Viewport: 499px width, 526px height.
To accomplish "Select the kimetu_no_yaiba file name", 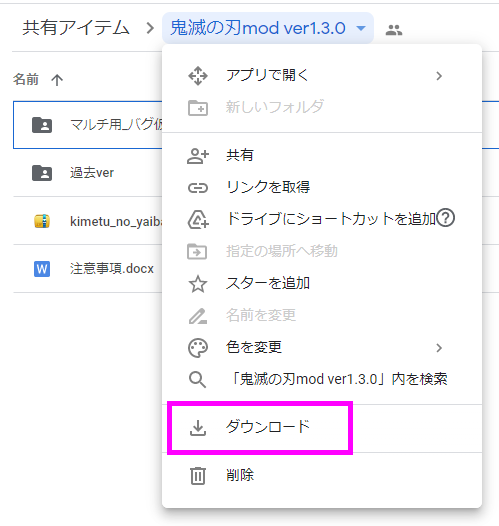I will tap(116, 221).
